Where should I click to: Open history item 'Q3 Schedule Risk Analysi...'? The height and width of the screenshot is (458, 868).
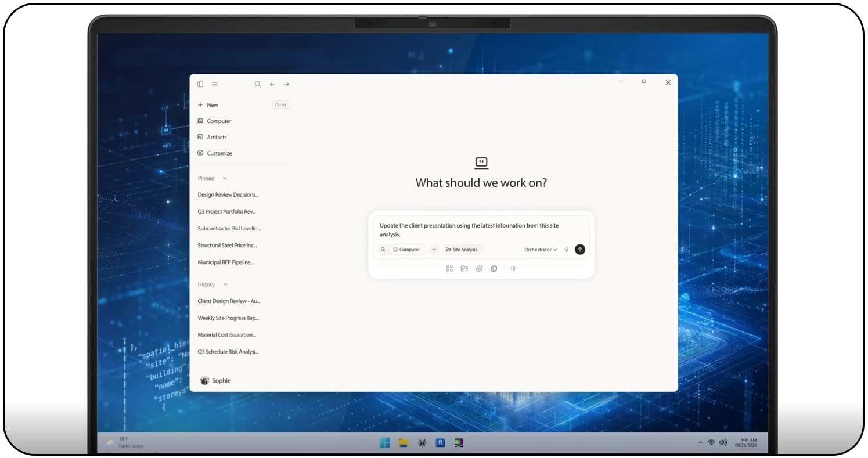[x=228, y=352]
